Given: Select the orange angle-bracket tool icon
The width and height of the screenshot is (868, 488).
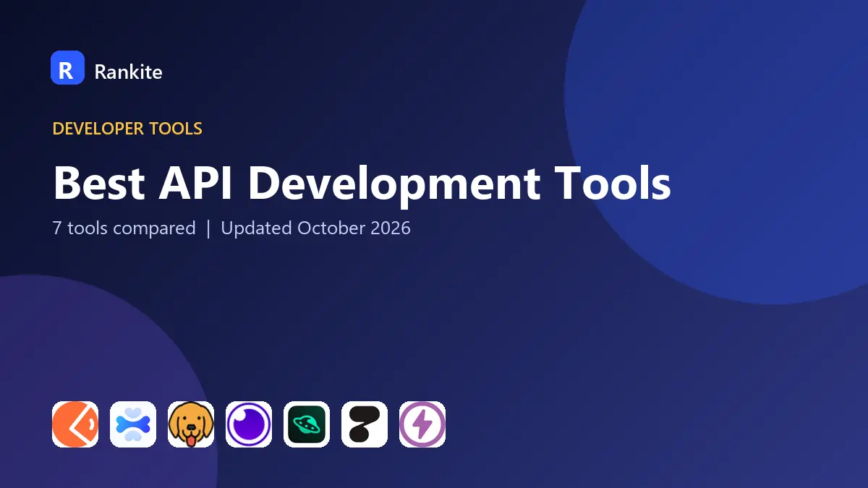Looking at the screenshot, I should pyautogui.click(x=75, y=424).
